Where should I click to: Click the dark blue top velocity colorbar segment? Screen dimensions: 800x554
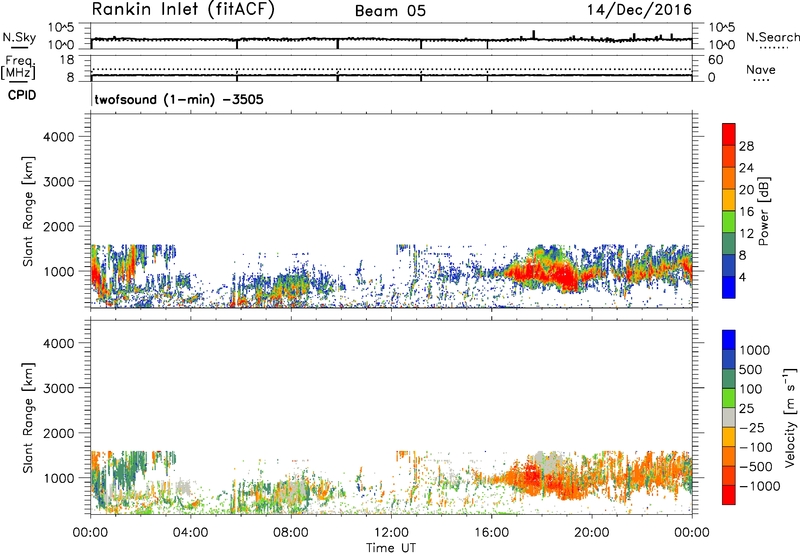(x=729, y=340)
